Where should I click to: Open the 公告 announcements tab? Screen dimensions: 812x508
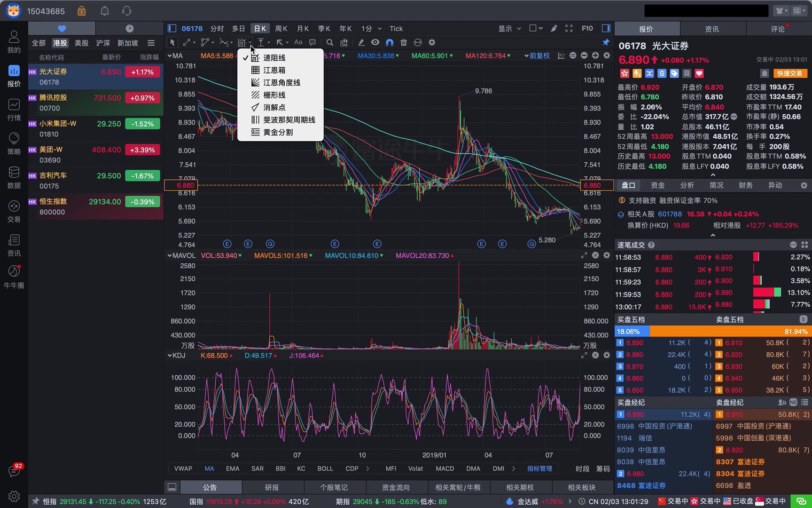(x=210, y=487)
